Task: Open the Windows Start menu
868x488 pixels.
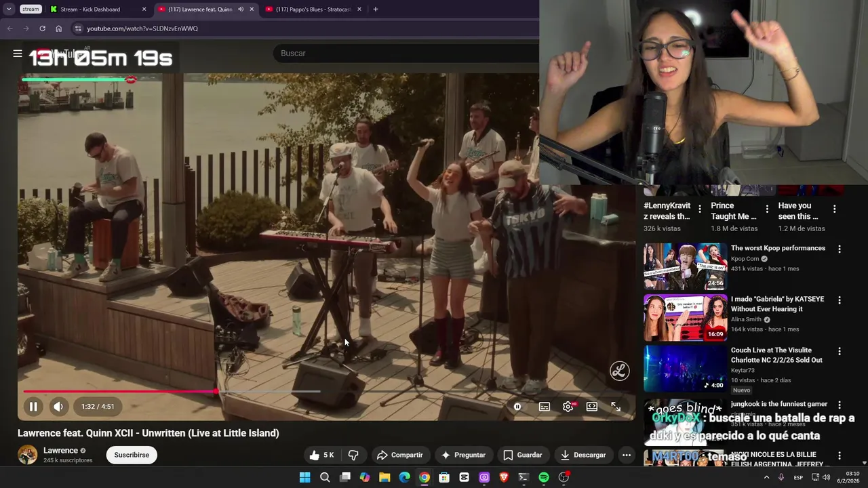Action: [305, 478]
